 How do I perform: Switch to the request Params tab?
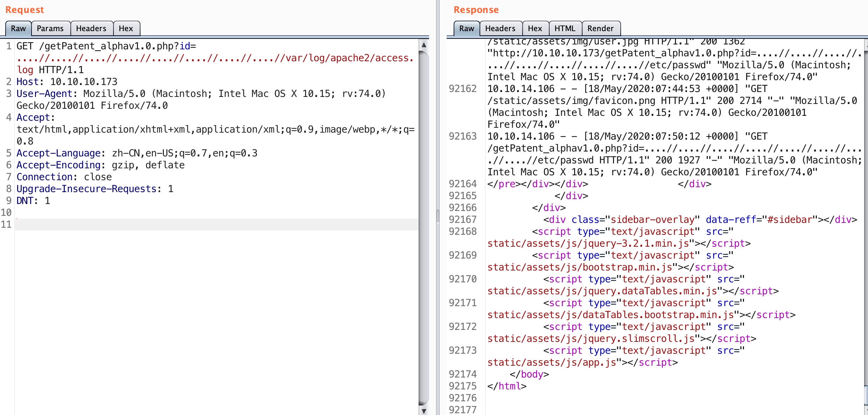tap(50, 28)
